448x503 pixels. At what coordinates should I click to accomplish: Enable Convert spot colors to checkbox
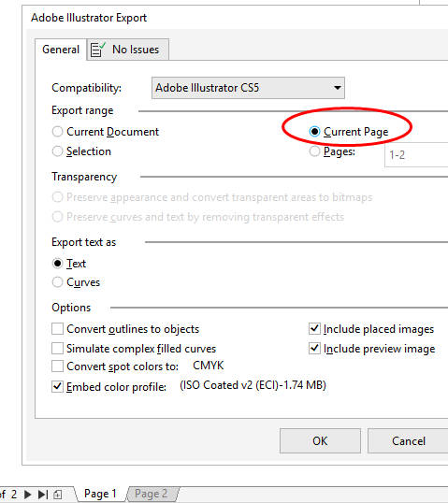pyautogui.click(x=57, y=366)
